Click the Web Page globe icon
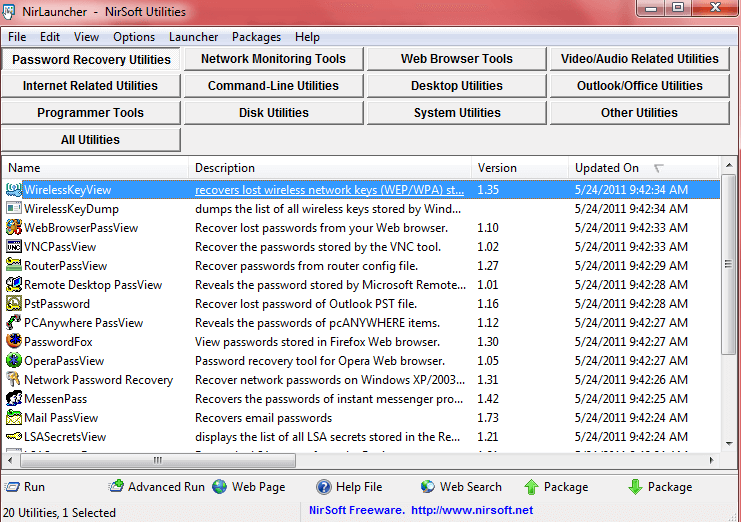This screenshot has width=741, height=522. pos(219,487)
